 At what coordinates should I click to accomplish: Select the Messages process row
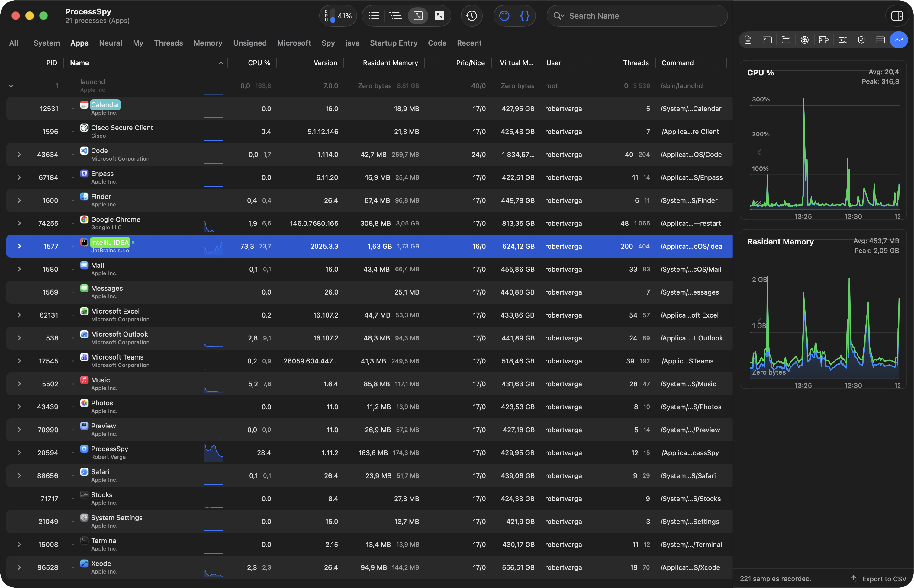click(369, 292)
